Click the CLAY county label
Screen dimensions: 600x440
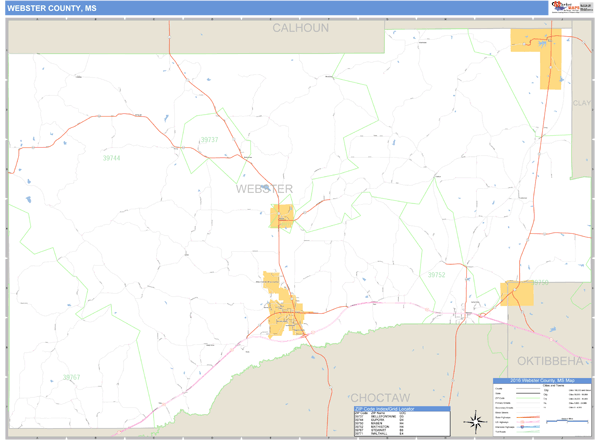tap(581, 103)
